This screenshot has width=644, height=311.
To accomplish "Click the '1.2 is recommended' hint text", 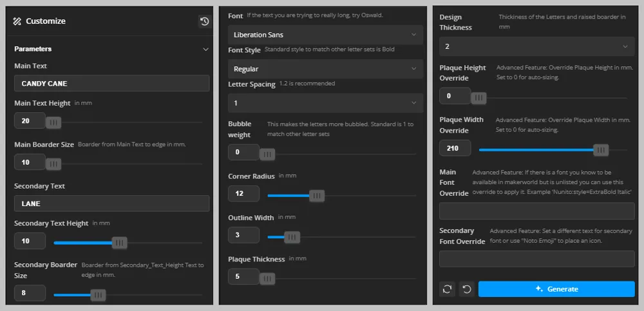I will point(307,84).
